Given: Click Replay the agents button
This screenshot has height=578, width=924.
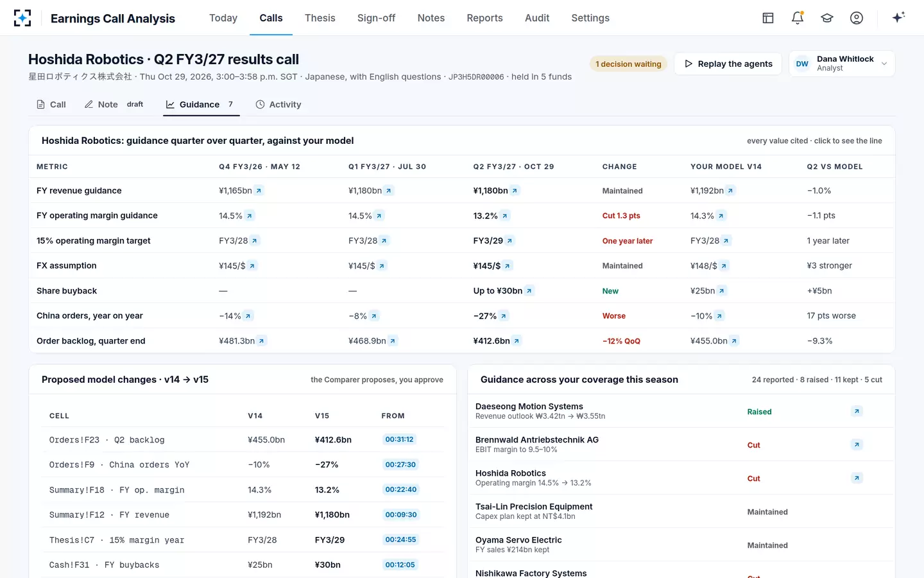Looking at the screenshot, I should point(728,64).
